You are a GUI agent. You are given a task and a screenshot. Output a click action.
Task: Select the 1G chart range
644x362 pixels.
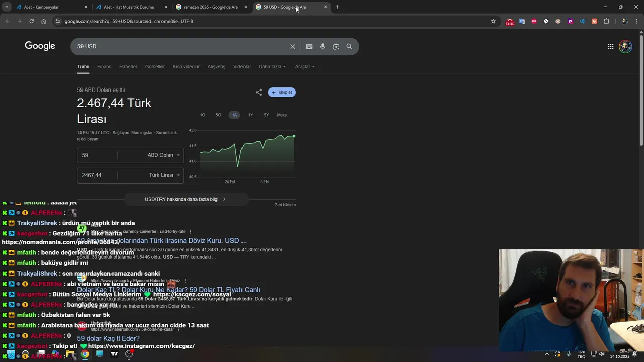coord(203,115)
